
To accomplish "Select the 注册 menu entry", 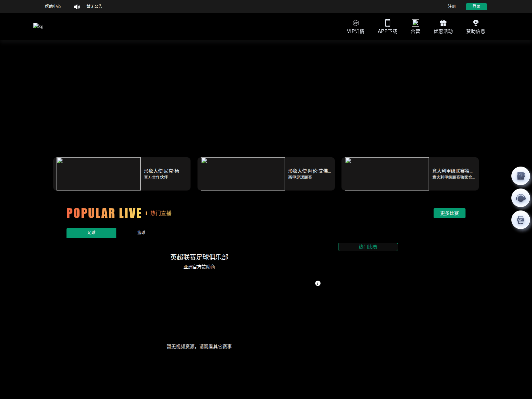I will pyautogui.click(x=452, y=6).
